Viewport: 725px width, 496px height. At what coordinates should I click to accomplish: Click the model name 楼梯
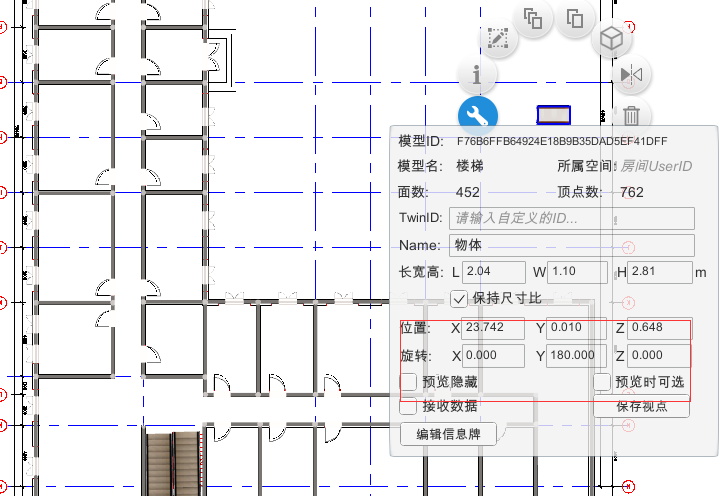(470, 166)
